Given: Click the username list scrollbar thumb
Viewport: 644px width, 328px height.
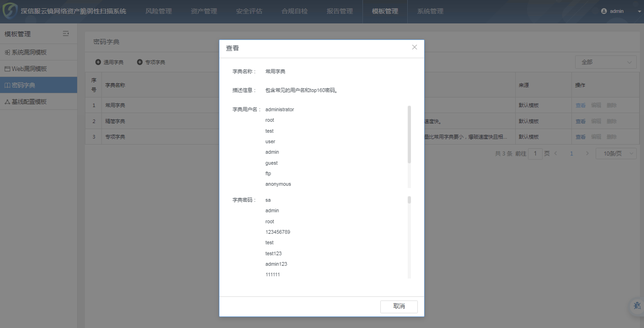Looking at the screenshot, I should click(x=409, y=134).
